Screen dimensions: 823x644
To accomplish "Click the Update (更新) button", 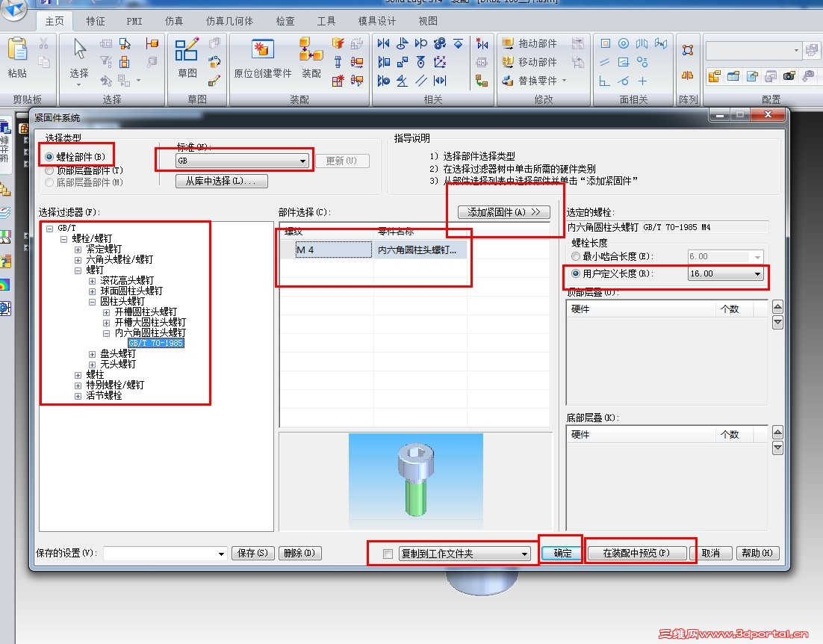I will [x=342, y=161].
